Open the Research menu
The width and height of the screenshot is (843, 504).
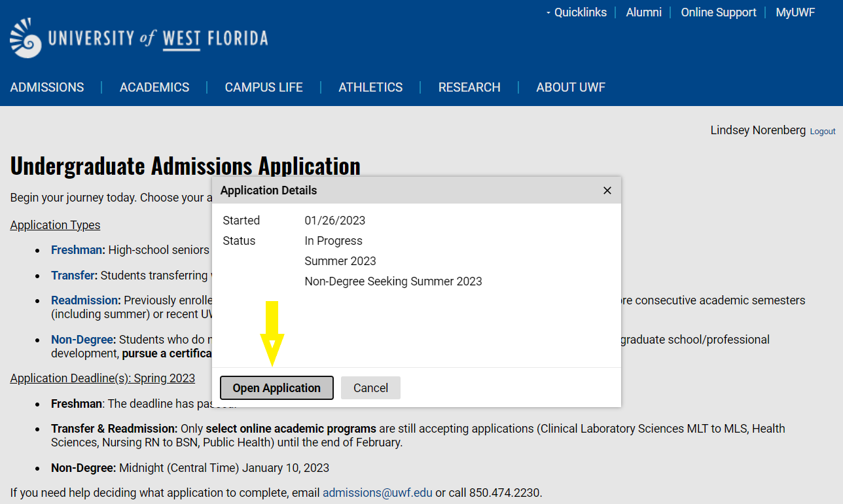click(x=469, y=87)
